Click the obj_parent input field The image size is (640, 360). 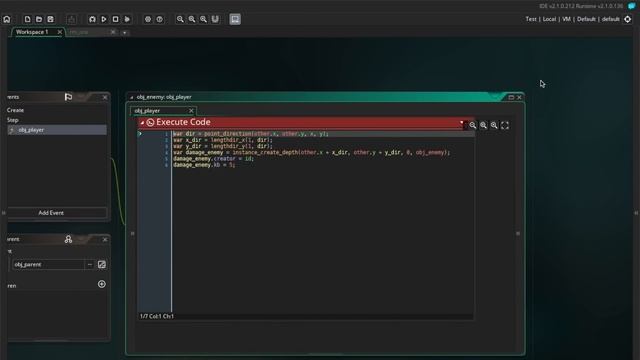[x=48, y=264]
